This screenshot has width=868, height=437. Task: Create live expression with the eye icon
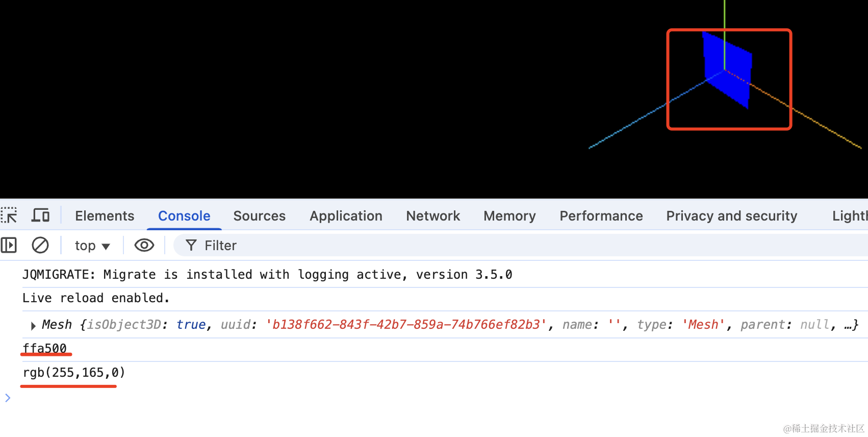coord(144,246)
